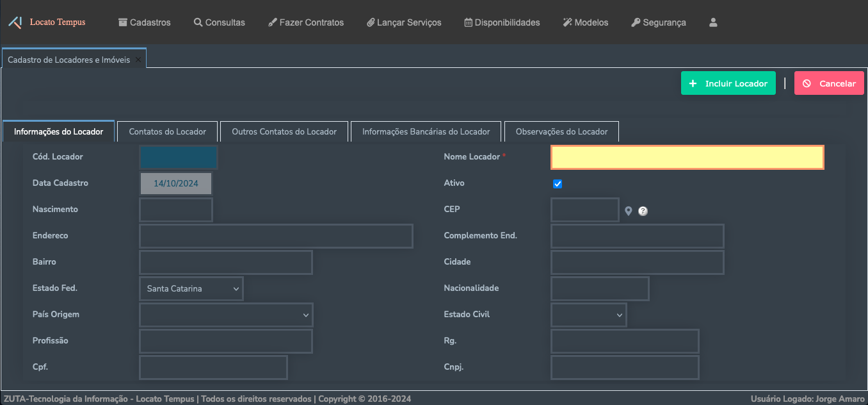This screenshot has width=868, height=405.
Task: Open the Disponibilidades calendar menu
Action: pyautogui.click(x=502, y=22)
